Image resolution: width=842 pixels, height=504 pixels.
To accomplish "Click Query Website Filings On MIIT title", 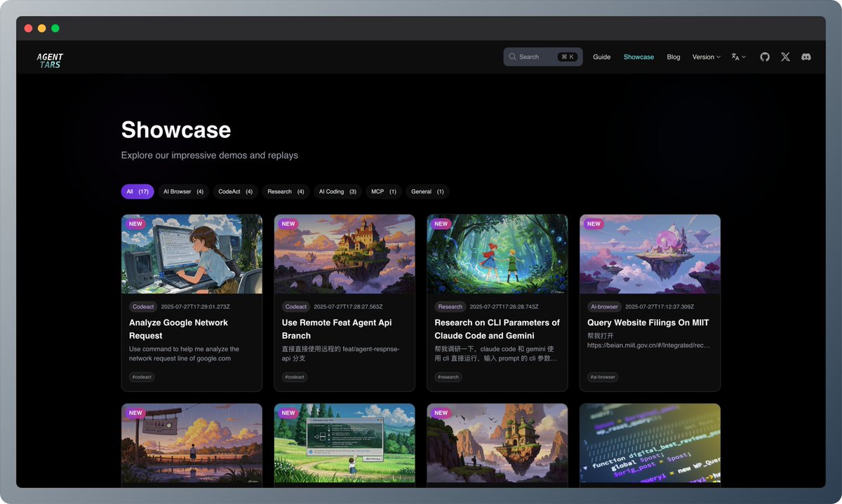I will point(648,322).
